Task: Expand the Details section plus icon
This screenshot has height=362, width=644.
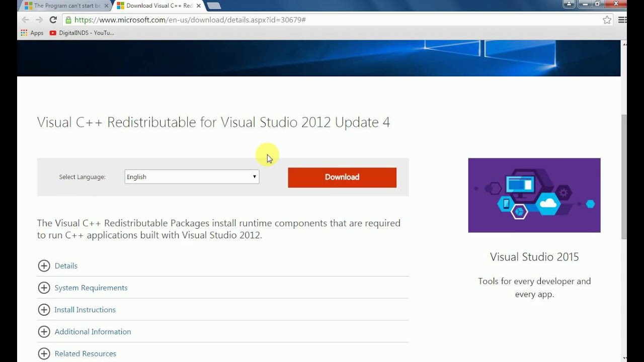Action: (x=44, y=266)
